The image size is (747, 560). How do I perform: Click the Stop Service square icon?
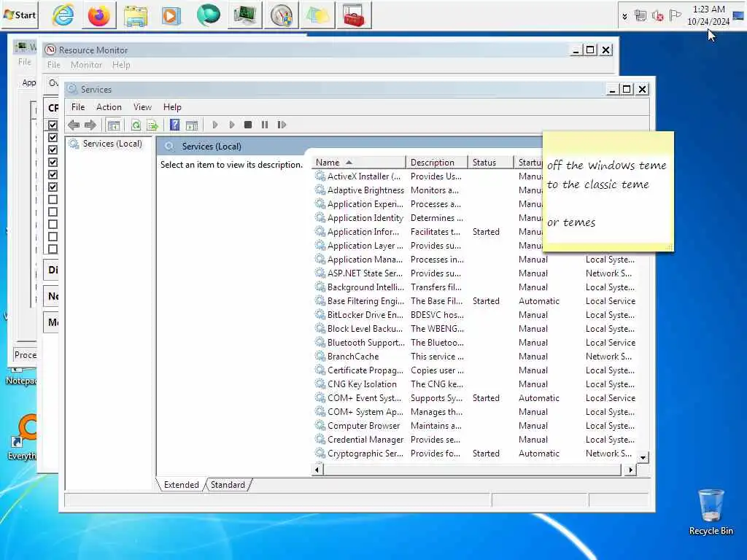(248, 125)
